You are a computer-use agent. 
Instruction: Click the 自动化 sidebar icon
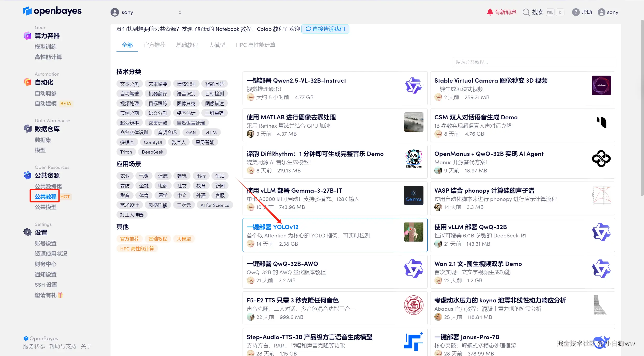pyautogui.click(x=27, y=82)
